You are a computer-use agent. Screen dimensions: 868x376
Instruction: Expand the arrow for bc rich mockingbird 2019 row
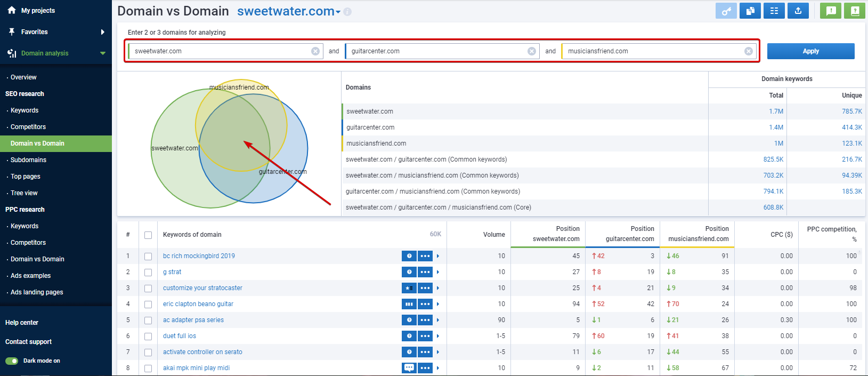click(438, 256)
